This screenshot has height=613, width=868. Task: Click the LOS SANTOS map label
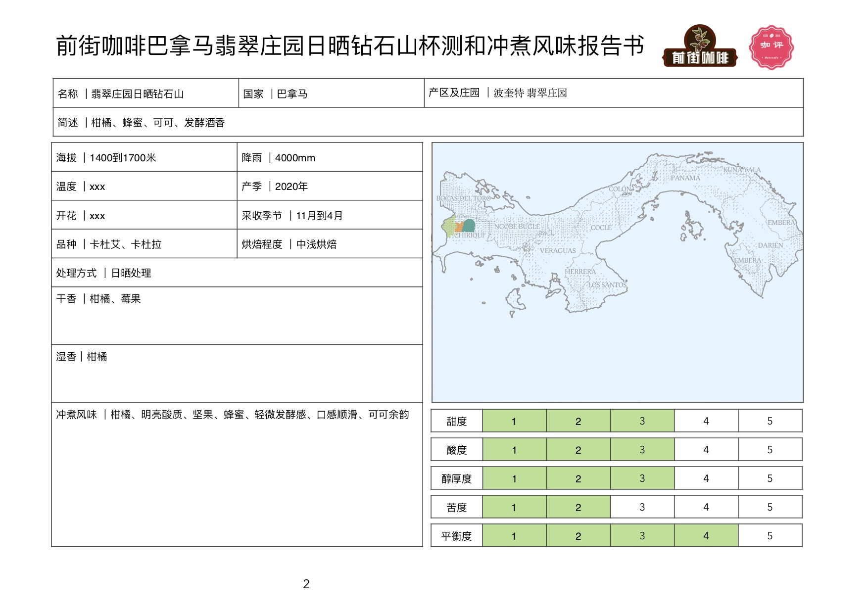click(607, 285)
